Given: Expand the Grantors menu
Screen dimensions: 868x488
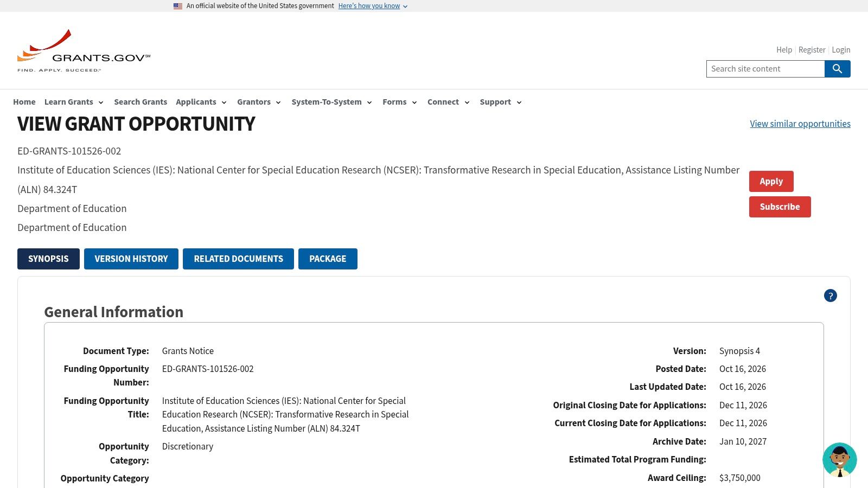Looking at the screenshot, I should coord(259,102).
